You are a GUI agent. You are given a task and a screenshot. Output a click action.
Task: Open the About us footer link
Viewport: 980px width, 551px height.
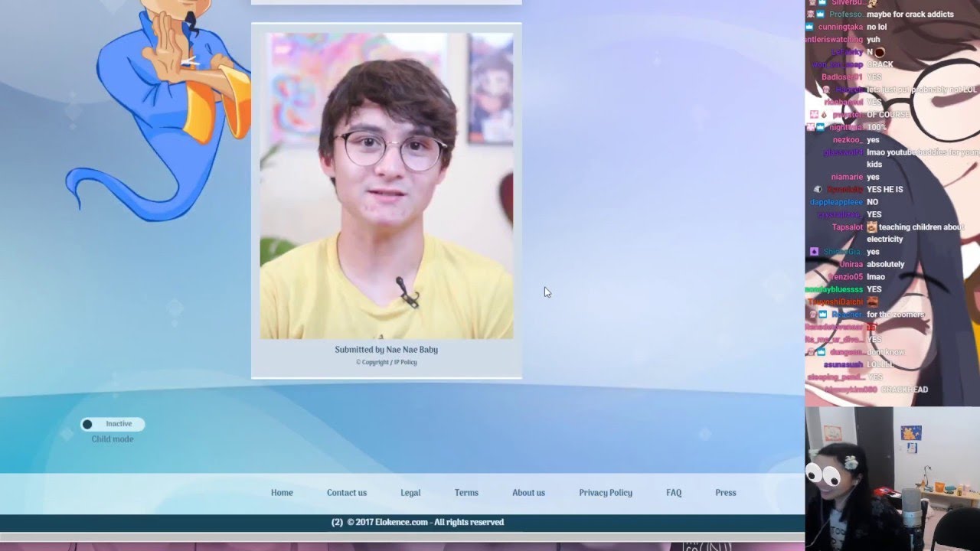point(528,493)
